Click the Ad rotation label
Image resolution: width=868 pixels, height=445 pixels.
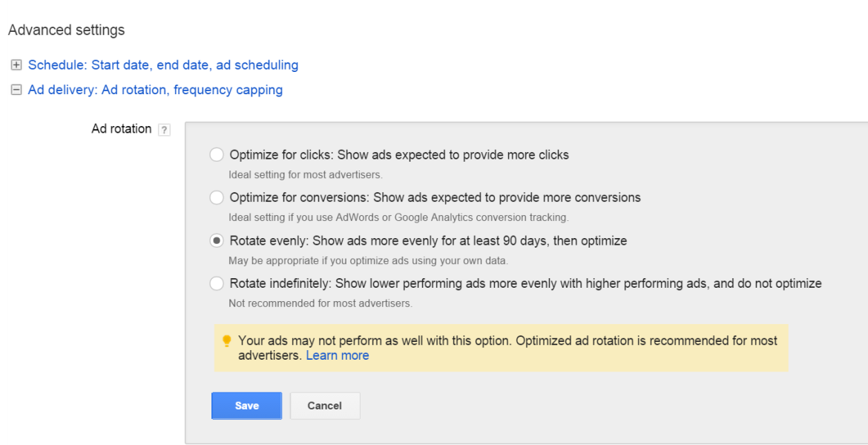120,128
